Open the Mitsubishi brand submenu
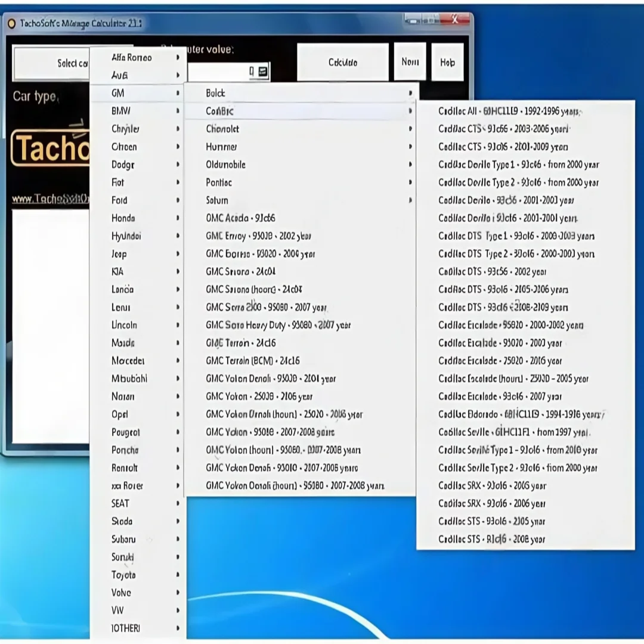Image resolution: width=644 pixels, height=644 pixels. click(138, 379)
